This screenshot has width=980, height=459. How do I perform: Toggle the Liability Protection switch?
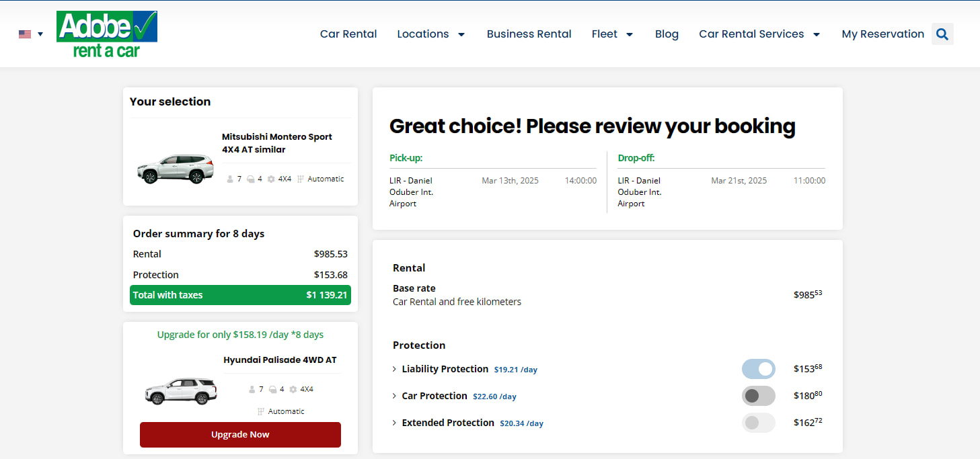(x=758, y=369)
